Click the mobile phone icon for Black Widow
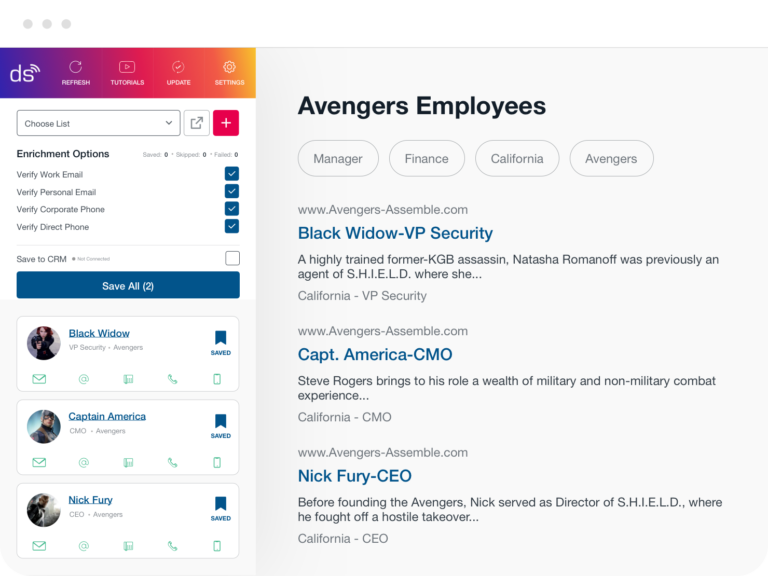 [217, 379]
